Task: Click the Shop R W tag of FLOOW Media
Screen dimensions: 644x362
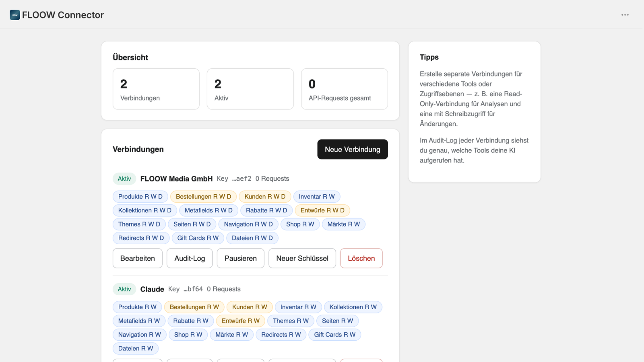Action: [300, 224]
